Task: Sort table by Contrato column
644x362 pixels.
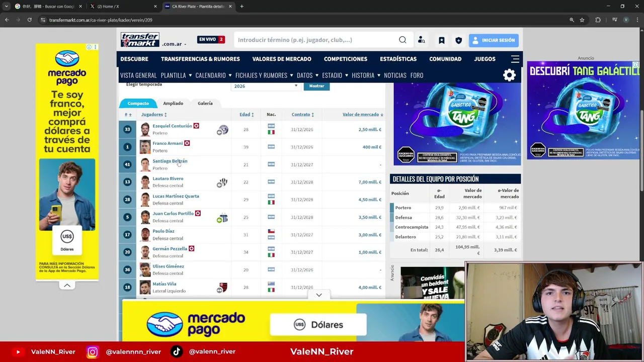Action: click(303, 115)
